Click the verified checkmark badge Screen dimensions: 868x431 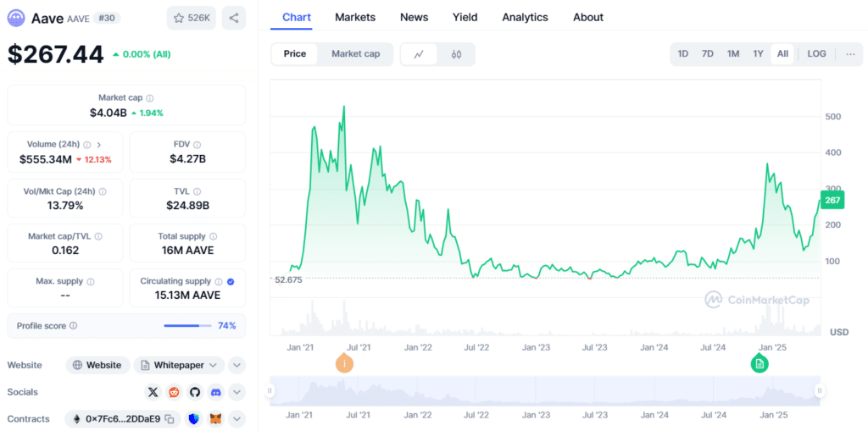coord(231,281)
